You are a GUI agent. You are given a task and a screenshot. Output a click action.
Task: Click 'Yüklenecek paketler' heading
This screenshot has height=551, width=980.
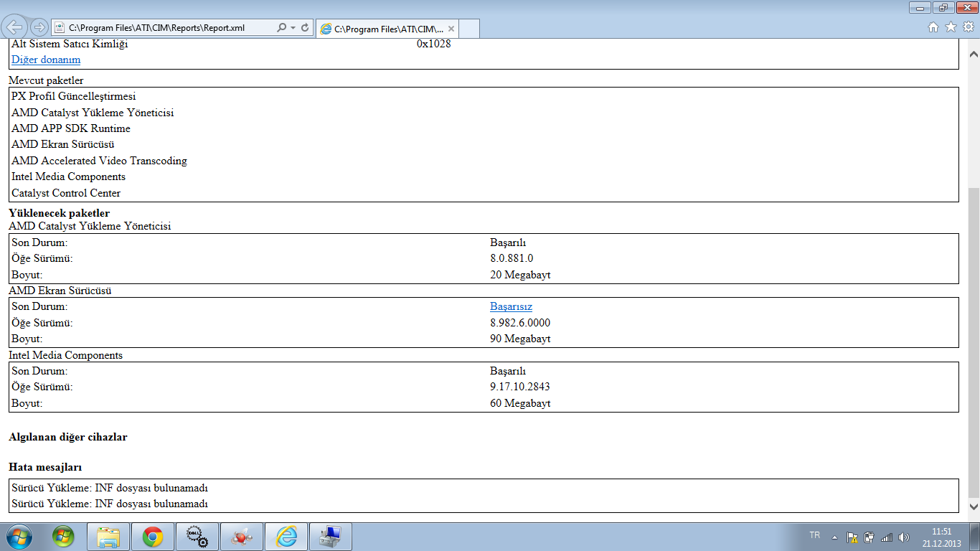(x=59, y=213)
